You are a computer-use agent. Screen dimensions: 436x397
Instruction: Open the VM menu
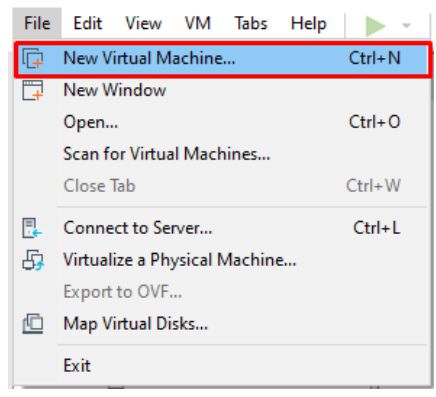tap(198, 24)
